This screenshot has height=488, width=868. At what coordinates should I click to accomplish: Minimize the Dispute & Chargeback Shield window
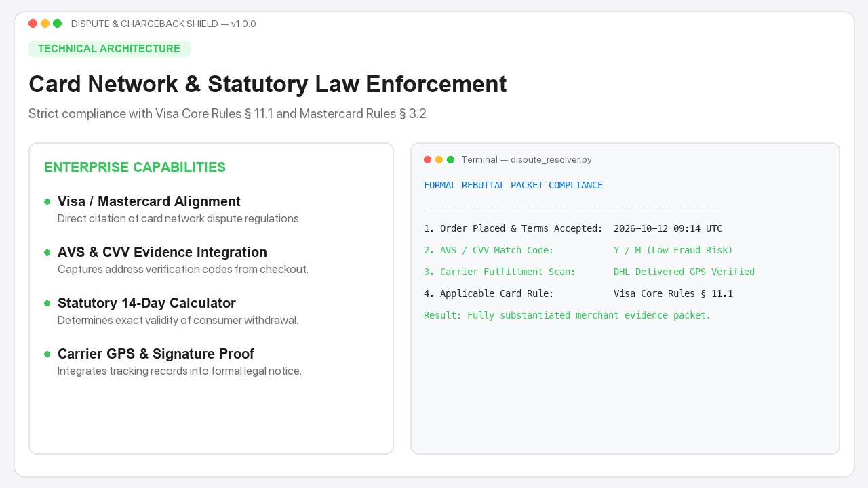pos(45,24)
